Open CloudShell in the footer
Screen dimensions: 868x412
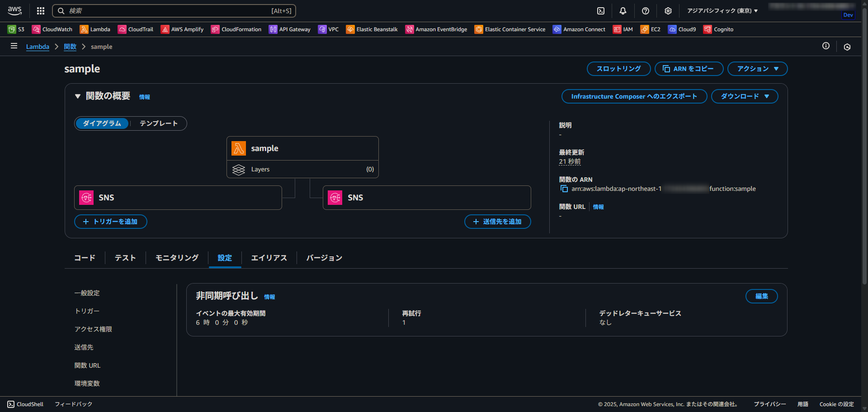point(25,404)
